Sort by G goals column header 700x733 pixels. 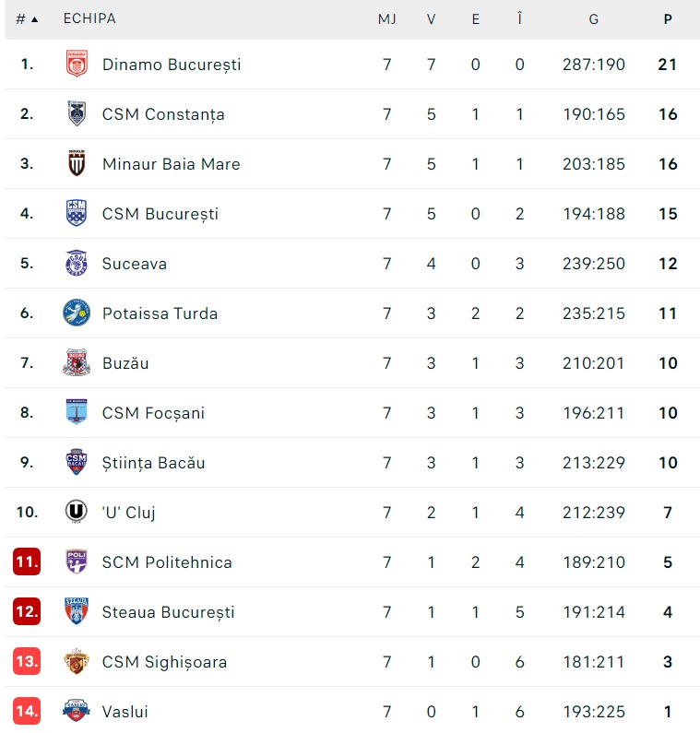[x=593, y=19]
